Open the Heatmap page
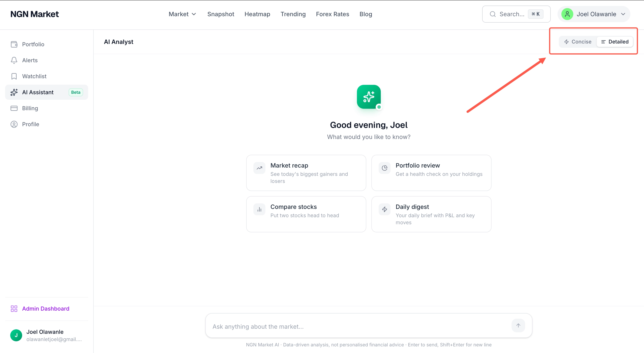The height and width of the screenshot is (353, 644). [257, 14]
